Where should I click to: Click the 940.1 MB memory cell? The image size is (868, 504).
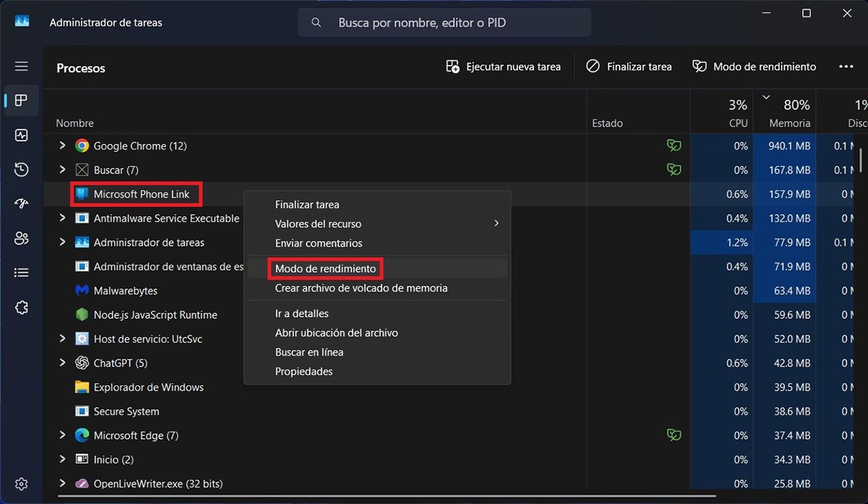point(785,146)
